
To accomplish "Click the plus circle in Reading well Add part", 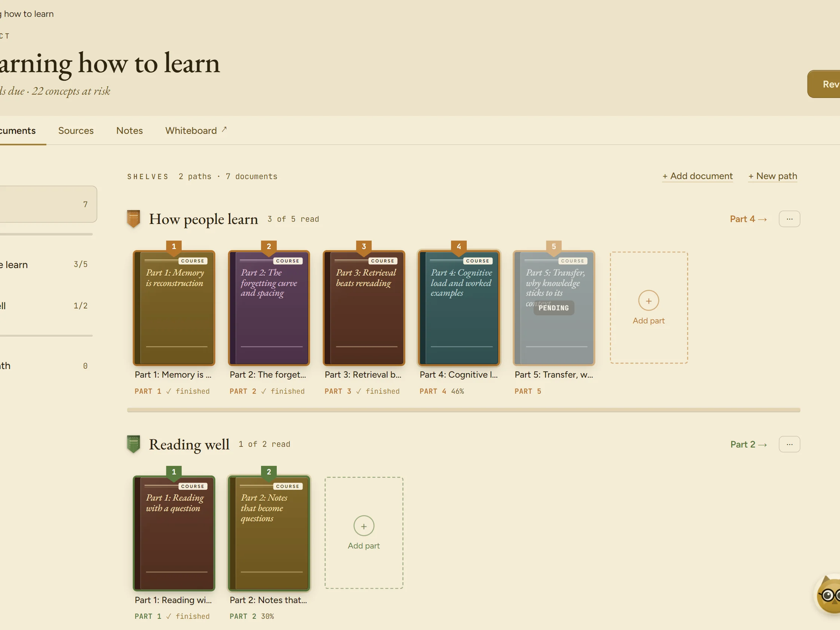I will click(364, 526).
